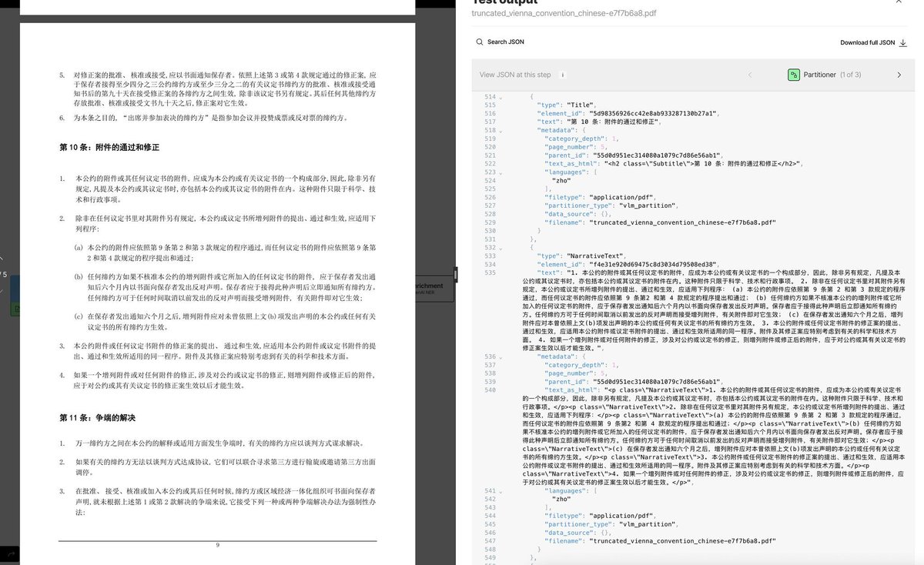Image resolution: width=924 pixels, height=565 pixels.
Task: Click the green Partitioner node icon
Action: click(793, 75)
